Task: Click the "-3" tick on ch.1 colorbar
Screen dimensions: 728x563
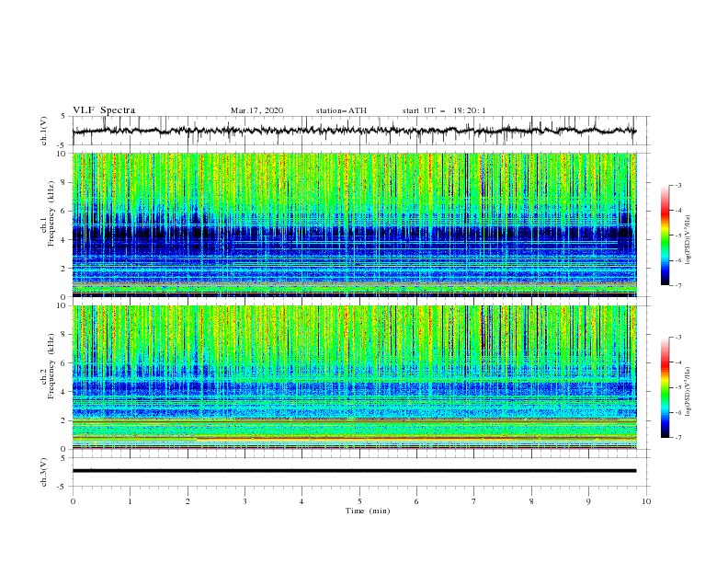Action: pyautogui.click(x=678, y=185)
